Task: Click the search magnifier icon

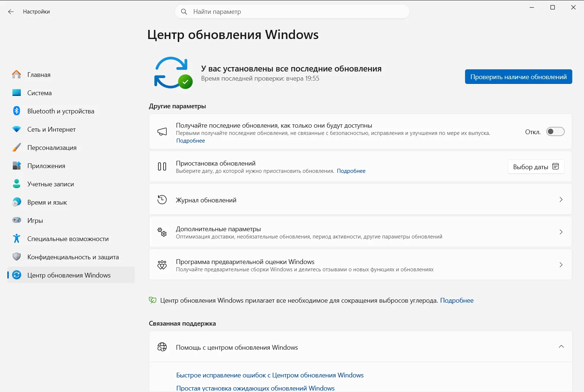Action: tap(184, 12)
